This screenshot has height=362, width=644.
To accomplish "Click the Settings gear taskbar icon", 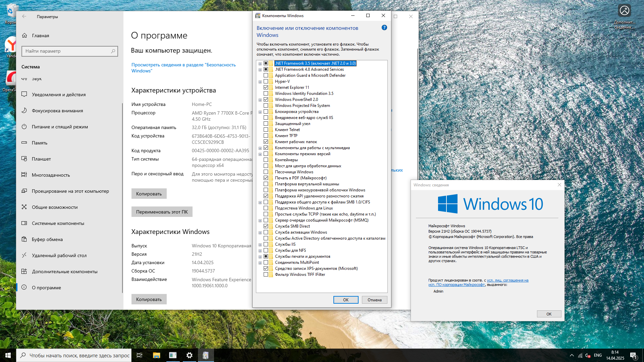I will (x=190, y=355).
